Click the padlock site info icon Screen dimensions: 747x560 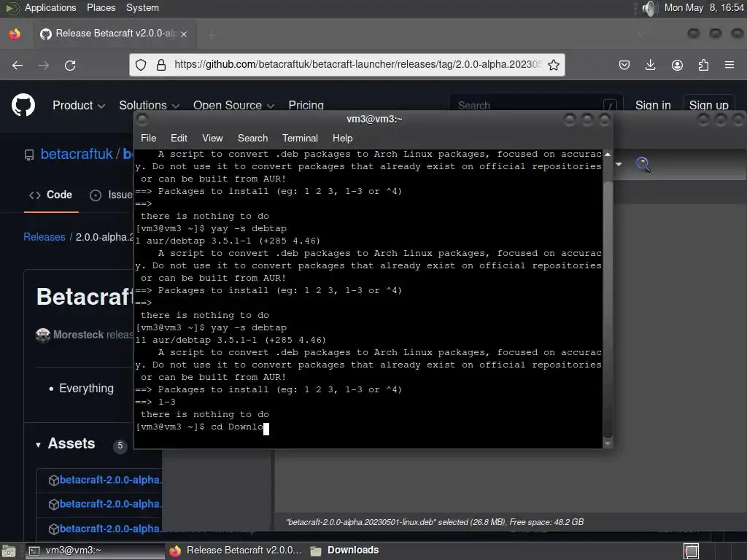click(161, 65)
